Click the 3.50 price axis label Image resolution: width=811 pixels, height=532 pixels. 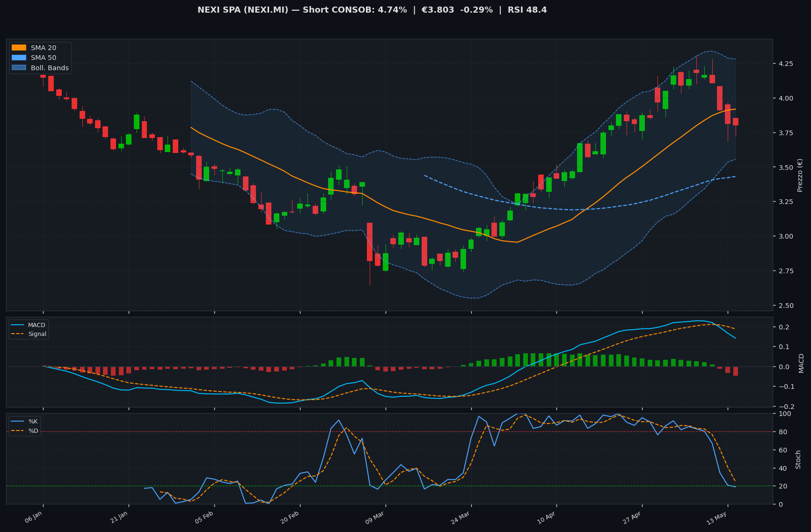pos(785,168)
